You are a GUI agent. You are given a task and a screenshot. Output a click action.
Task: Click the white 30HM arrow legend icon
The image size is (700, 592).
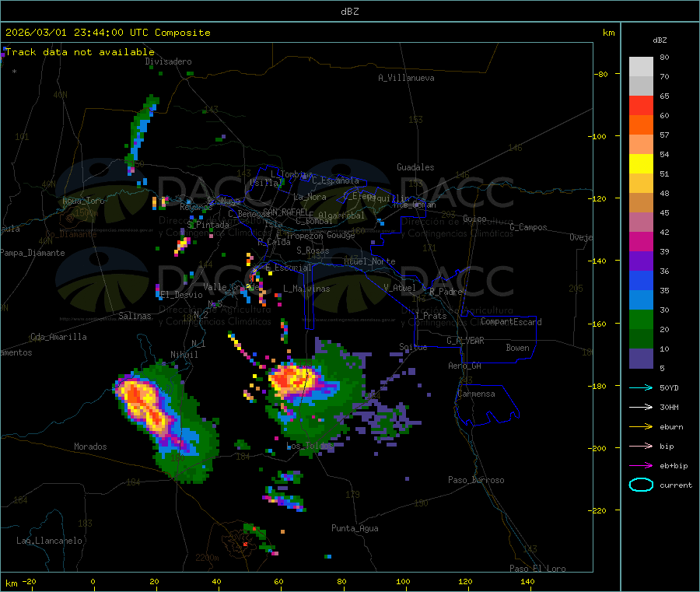pos(641,407)
